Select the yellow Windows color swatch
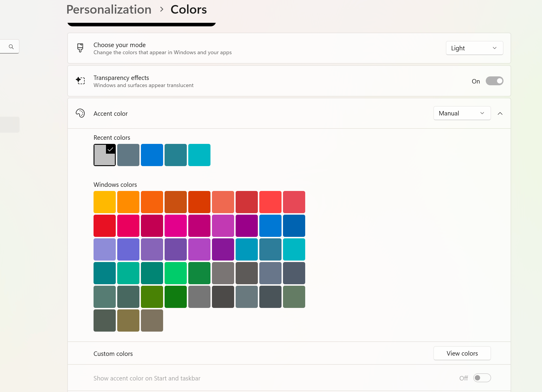 (x=104, y=202)
